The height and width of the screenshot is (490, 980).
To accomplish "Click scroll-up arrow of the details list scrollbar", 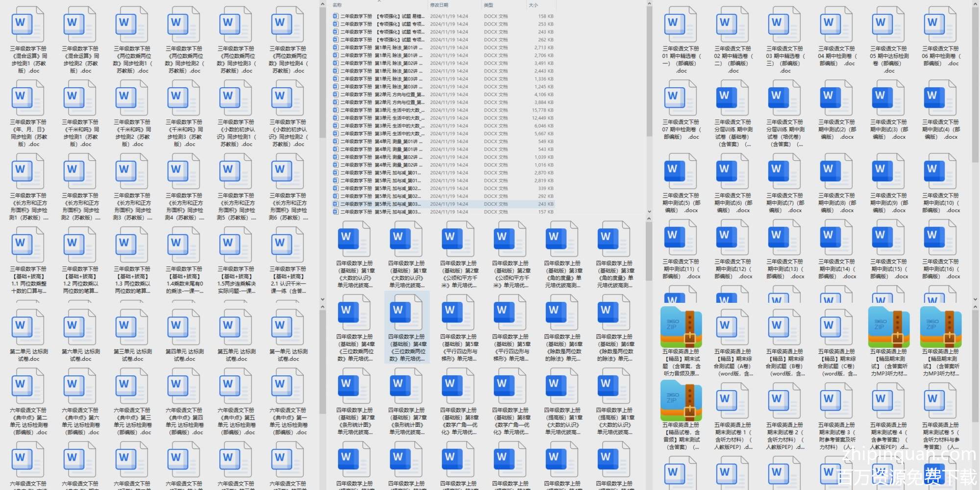I will pos(649,4).
